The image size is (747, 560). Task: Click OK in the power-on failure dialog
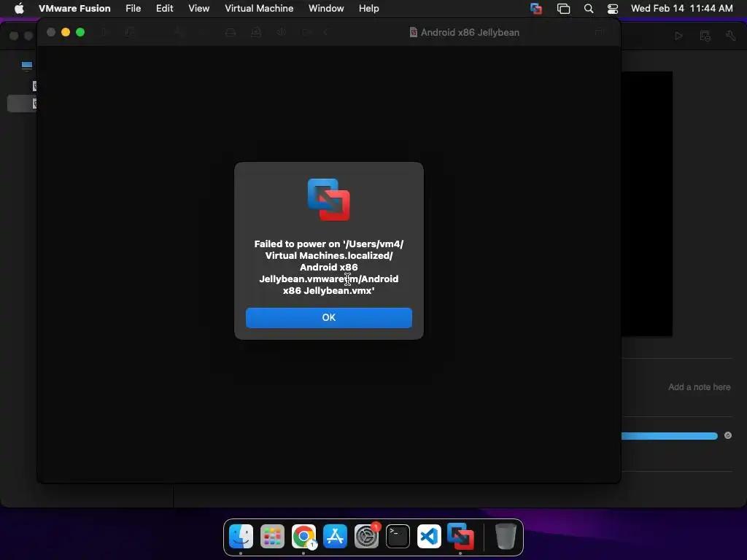click(x=329, y=318)
